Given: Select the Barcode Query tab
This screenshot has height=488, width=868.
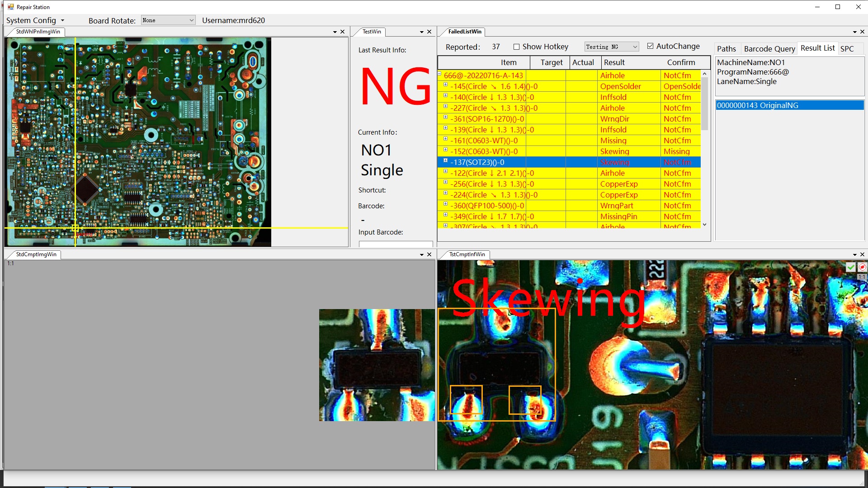Looking at the screenshot, I should pos(769,48).
